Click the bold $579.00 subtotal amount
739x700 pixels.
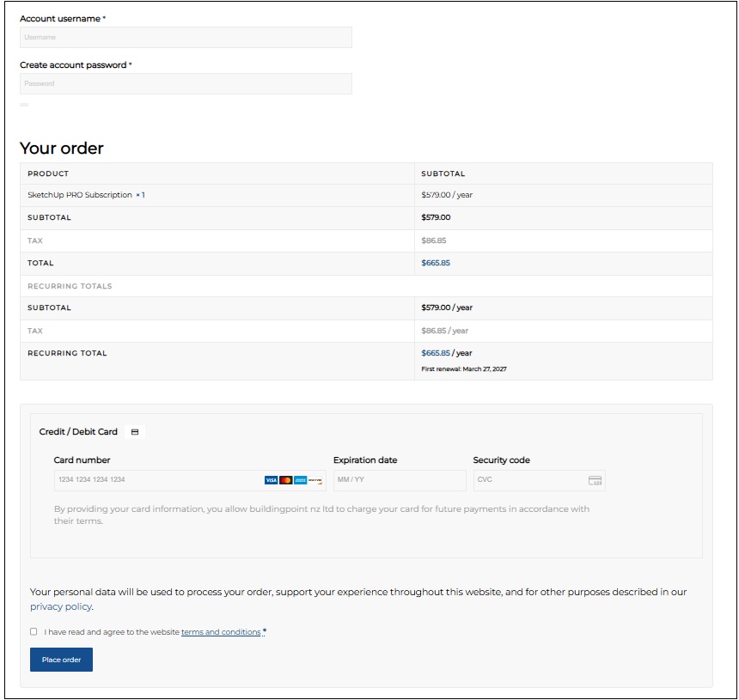tap(436, 217)
